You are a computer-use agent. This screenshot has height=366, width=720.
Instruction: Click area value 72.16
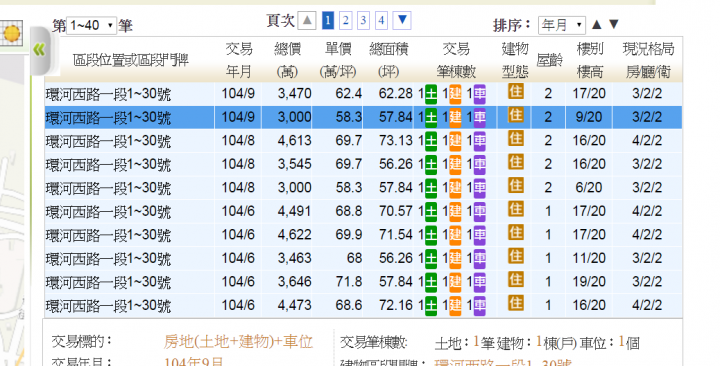[395, 305]
